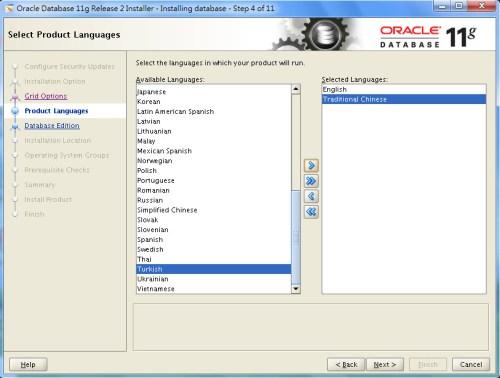Select Latvian in Available Languages
This screenshot has height=378, width=500.
tap(214, 121)
